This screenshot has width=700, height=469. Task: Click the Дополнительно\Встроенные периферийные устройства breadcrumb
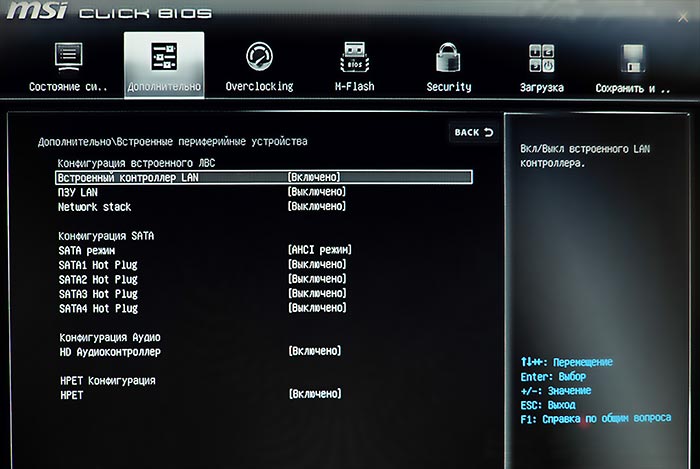tap(173, 142)
